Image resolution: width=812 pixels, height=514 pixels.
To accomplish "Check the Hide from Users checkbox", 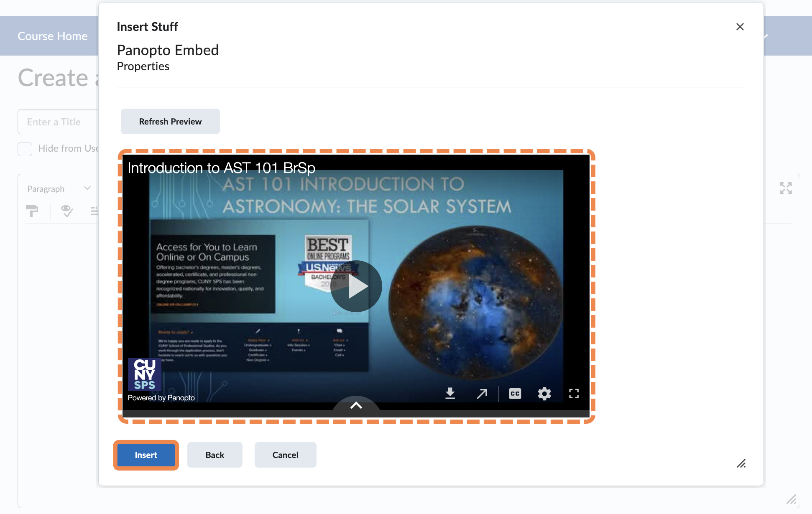I will pyautogui.click(x=25, y=149).
